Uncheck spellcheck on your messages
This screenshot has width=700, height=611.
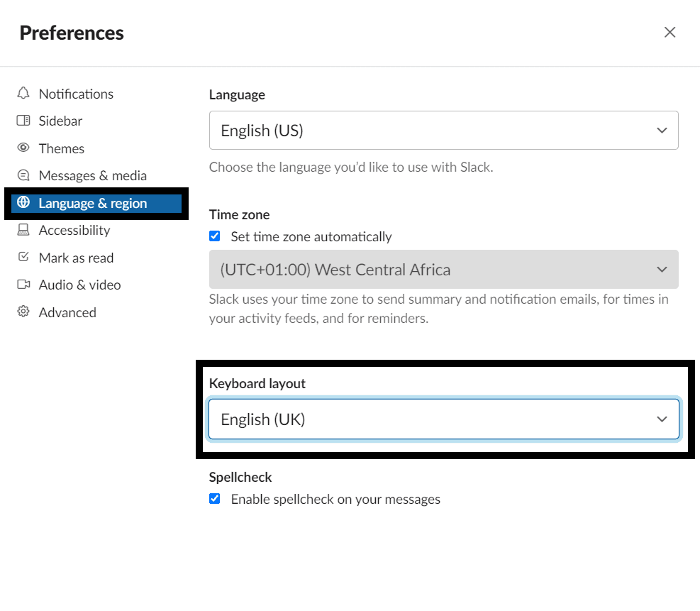pyautogui.click(x=214, y=499)
